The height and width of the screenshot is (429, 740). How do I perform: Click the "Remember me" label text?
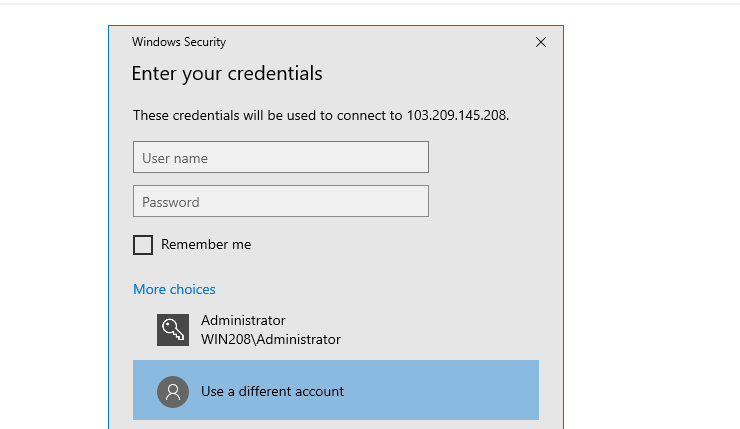[206, 244]
